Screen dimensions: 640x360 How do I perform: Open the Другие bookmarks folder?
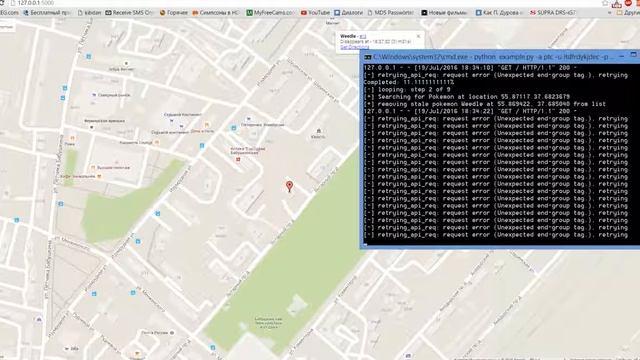[628, 13]
